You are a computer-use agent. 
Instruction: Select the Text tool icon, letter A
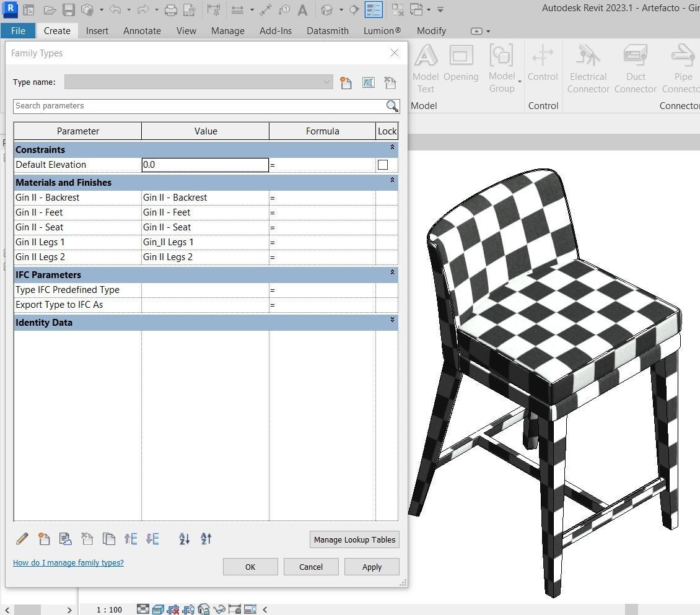point(302,10)
